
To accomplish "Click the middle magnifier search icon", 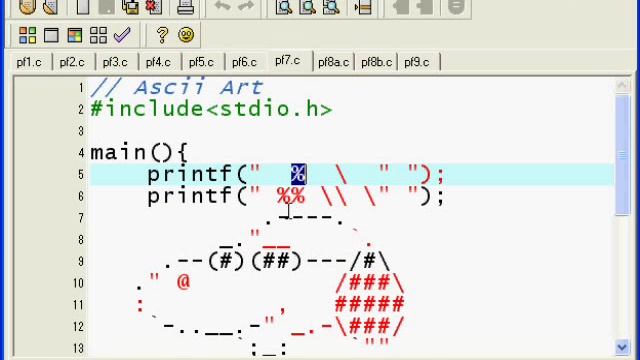I will click(307, 7).
